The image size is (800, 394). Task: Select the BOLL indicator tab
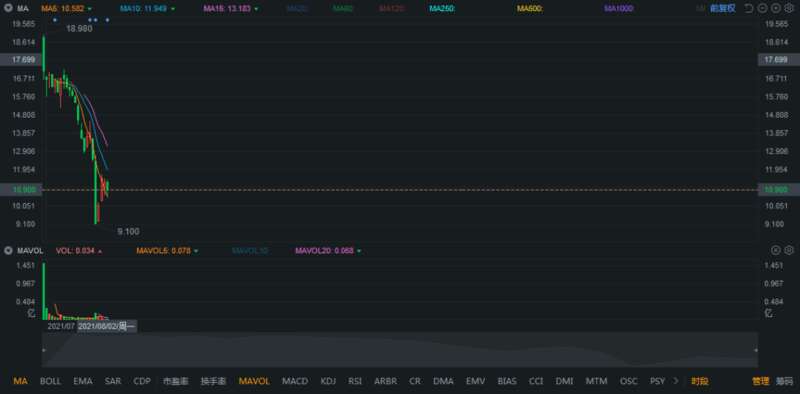(x=50, y=381)
